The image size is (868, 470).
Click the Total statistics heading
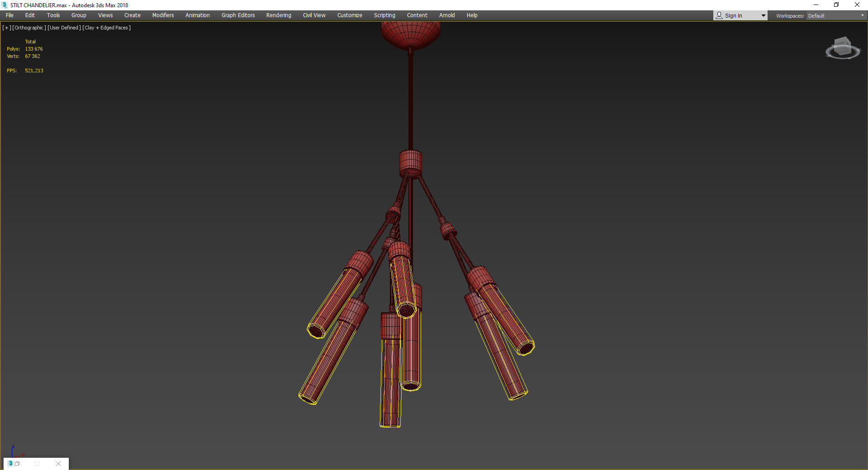[x=30, y=42]
